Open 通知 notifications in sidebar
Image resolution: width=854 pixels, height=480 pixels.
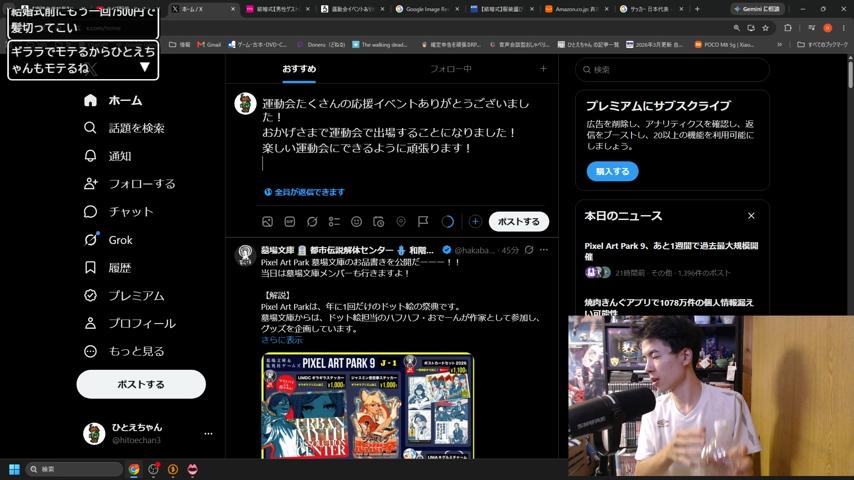point(108,156)
